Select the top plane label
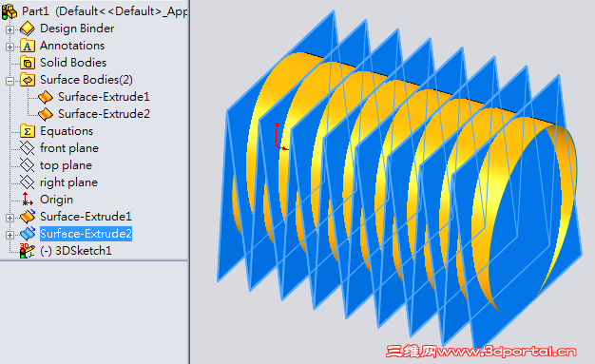 (x=66, y=165)
